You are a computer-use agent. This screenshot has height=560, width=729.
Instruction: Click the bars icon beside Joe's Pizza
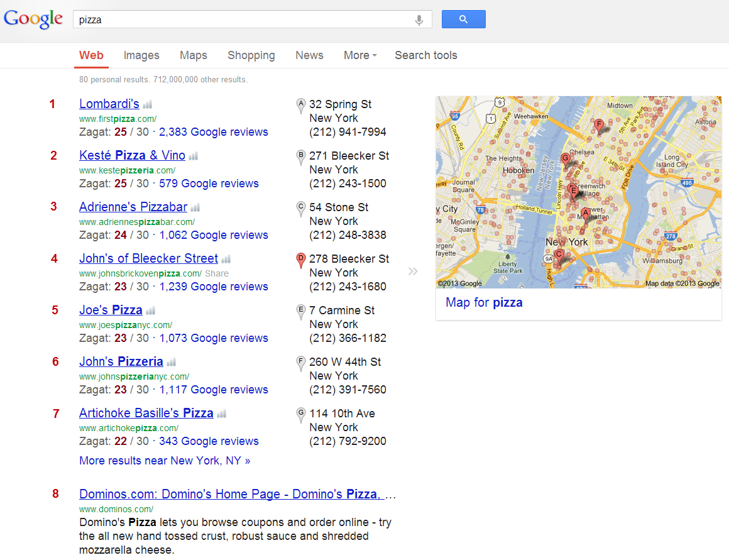coord(150,311)
